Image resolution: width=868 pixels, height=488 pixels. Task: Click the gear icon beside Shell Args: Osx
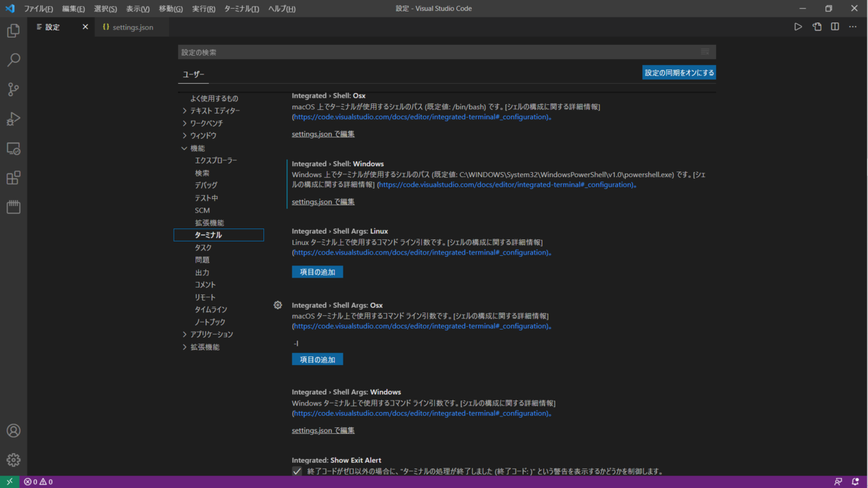pos(278,305)
